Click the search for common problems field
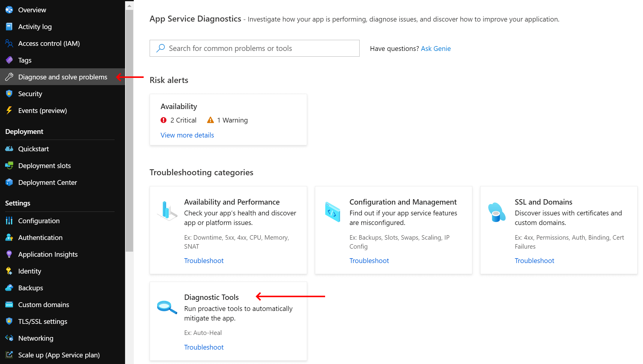 pos(254,48)
